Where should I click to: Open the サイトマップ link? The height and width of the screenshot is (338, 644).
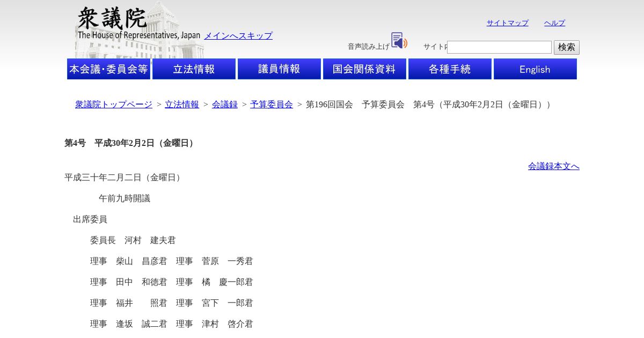[508, 23]
